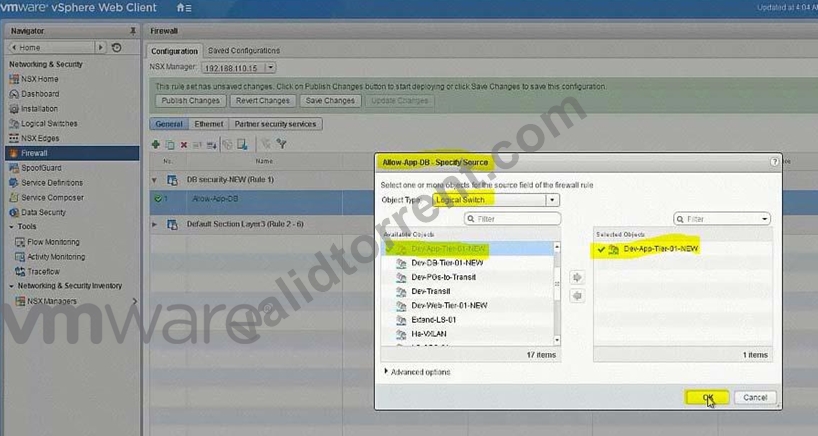Screen dimensions: 818x436
Task: Open NSX Edges in navigator
Action: point(40,138)
